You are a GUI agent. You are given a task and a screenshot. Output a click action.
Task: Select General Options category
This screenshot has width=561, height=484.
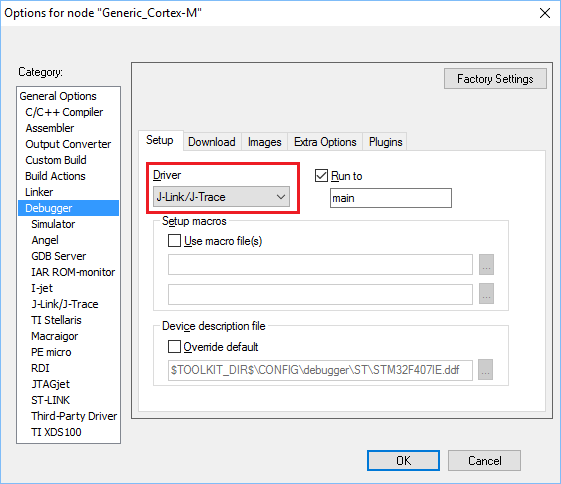point(58,96)
